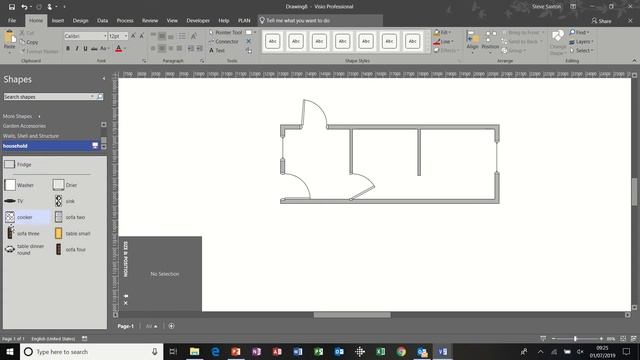The height and width of the screenshot is (360, 640).
Task: Open More Shapes menu
Action: pos(21,116)
